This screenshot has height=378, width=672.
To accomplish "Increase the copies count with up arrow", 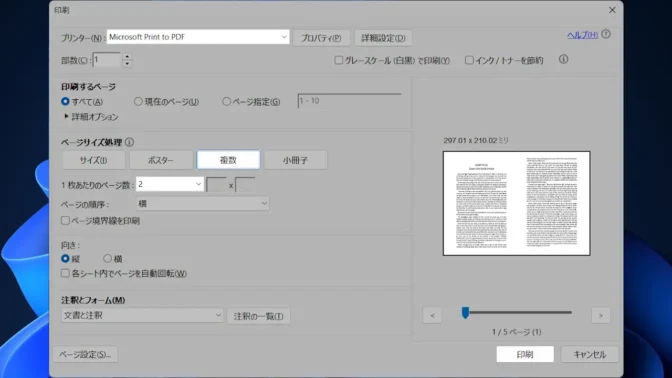I will click(x=127, y=56).
